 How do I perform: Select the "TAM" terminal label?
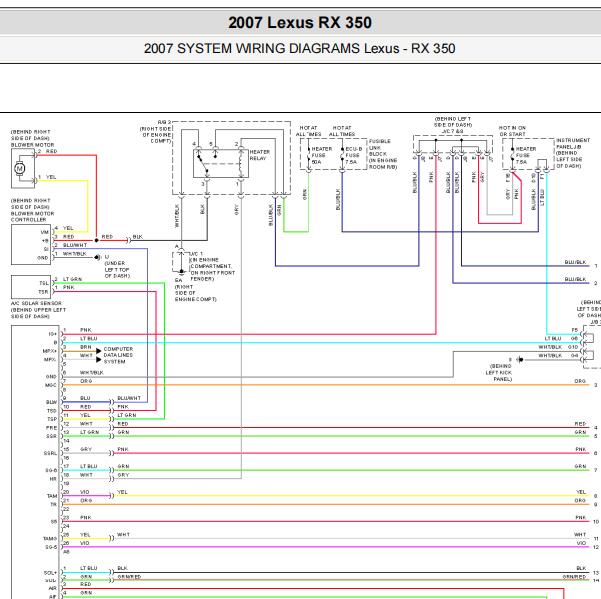tap(52, 496)
